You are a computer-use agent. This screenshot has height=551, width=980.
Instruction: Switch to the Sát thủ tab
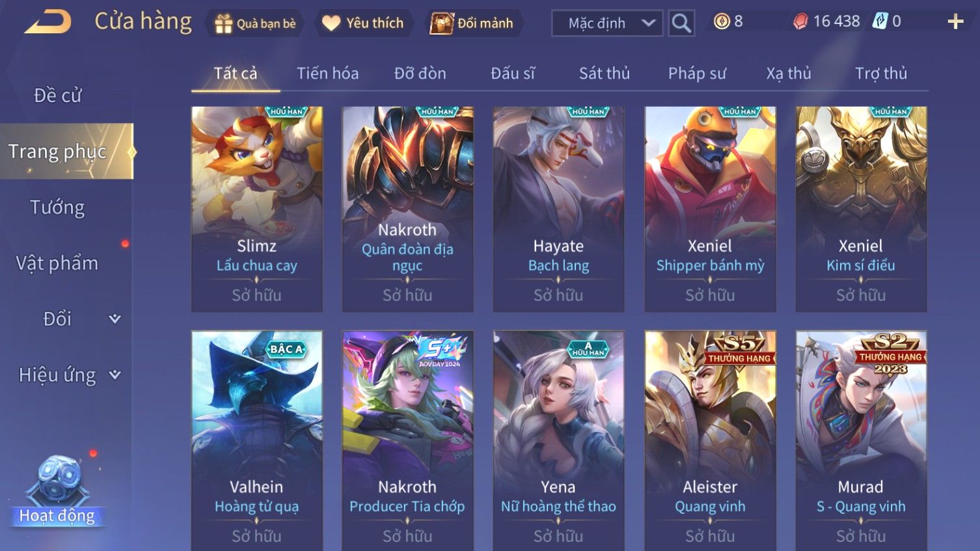(x=605, y=74)
